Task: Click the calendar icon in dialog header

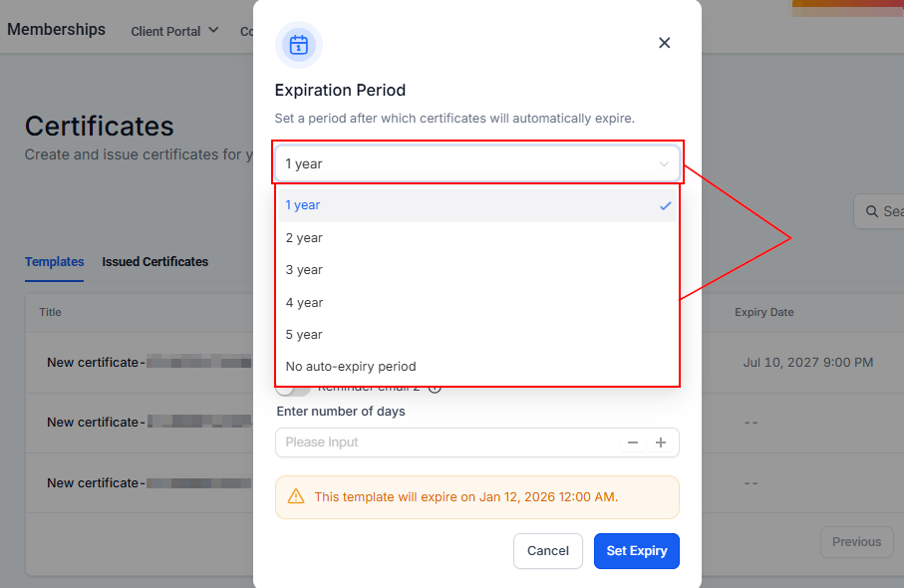Action: click(x=298, y=45)
